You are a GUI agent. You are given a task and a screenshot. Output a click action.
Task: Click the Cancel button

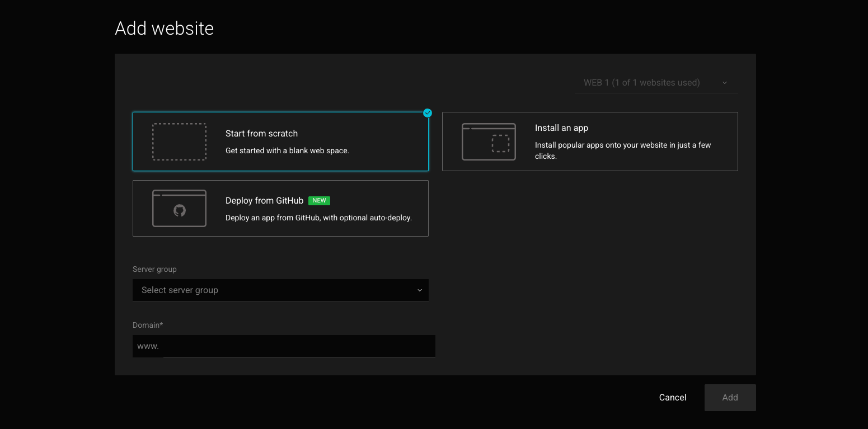click(673, 398)
